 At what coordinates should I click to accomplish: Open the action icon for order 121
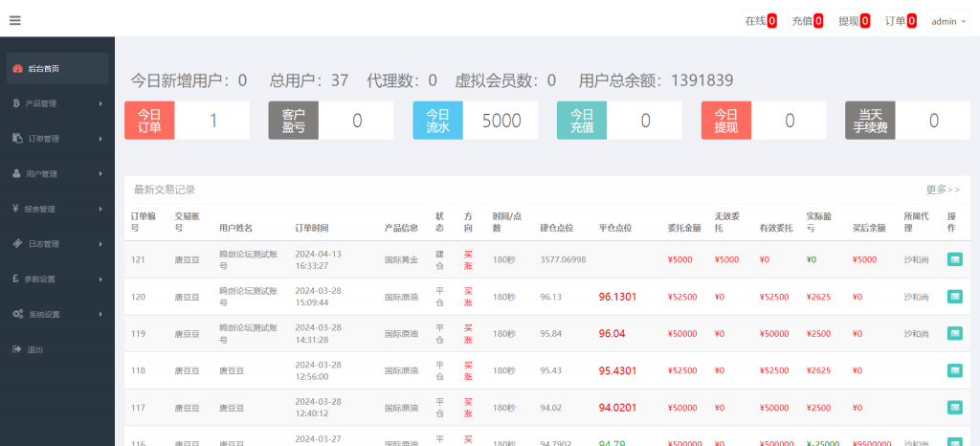tap(954, 259)
